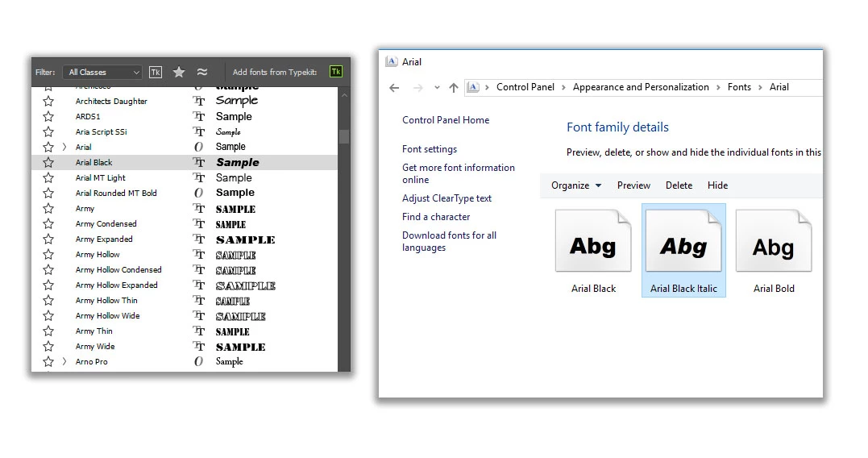The width and height of the screenshot is (868, 458).
Task: Click the Control Panel breadcrumb
Action: 525,87
